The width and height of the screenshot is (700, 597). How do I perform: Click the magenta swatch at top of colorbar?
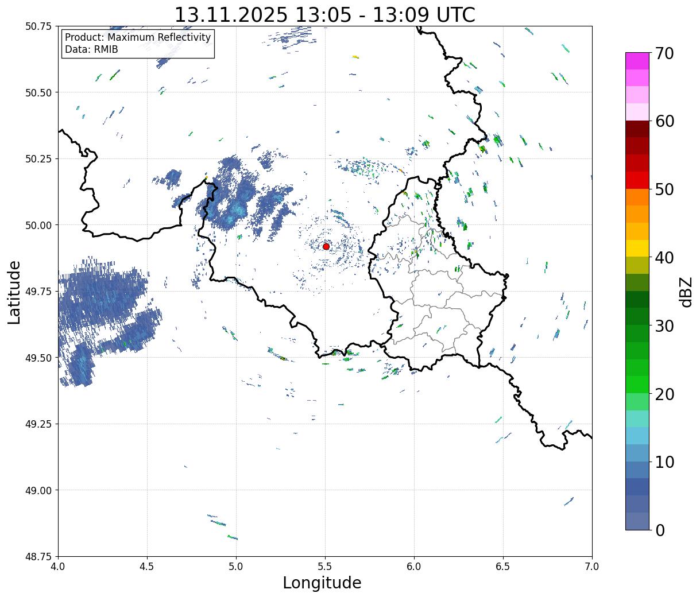point(637,61)
